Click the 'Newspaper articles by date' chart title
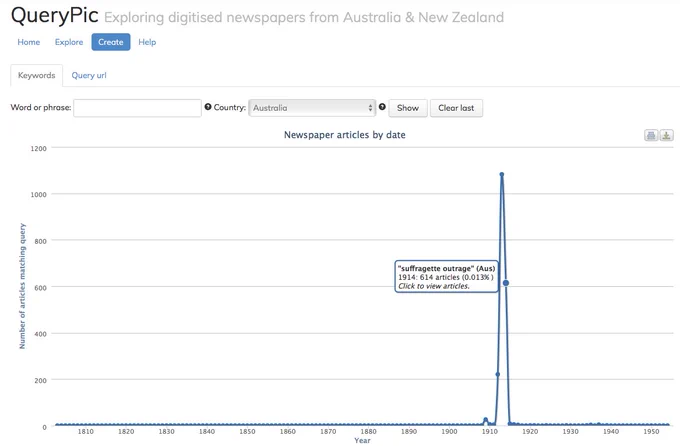The image size is (680, 446). pos(345,135)
